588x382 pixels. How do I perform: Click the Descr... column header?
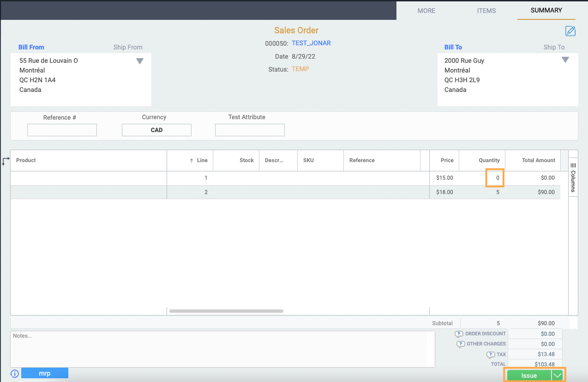pos(278,160)
